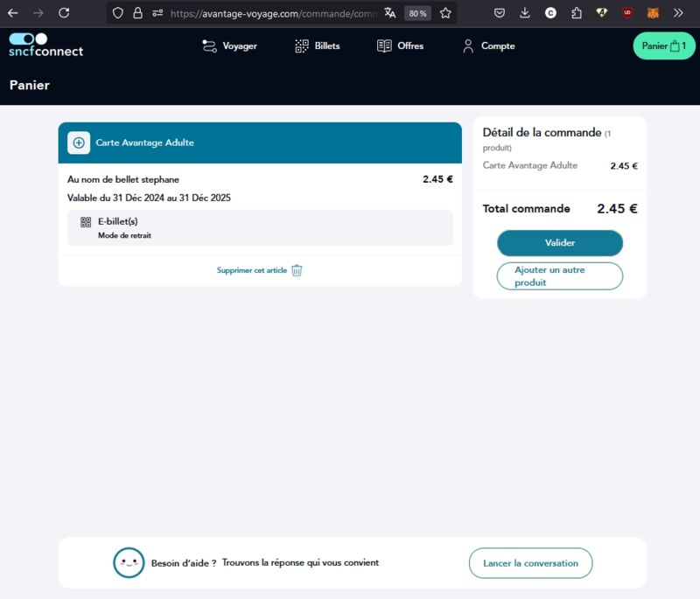Click the Supprimer cet article link
The height and width of the screenshot is (599, 700).
pyautogui.click(x=252, y=270)
